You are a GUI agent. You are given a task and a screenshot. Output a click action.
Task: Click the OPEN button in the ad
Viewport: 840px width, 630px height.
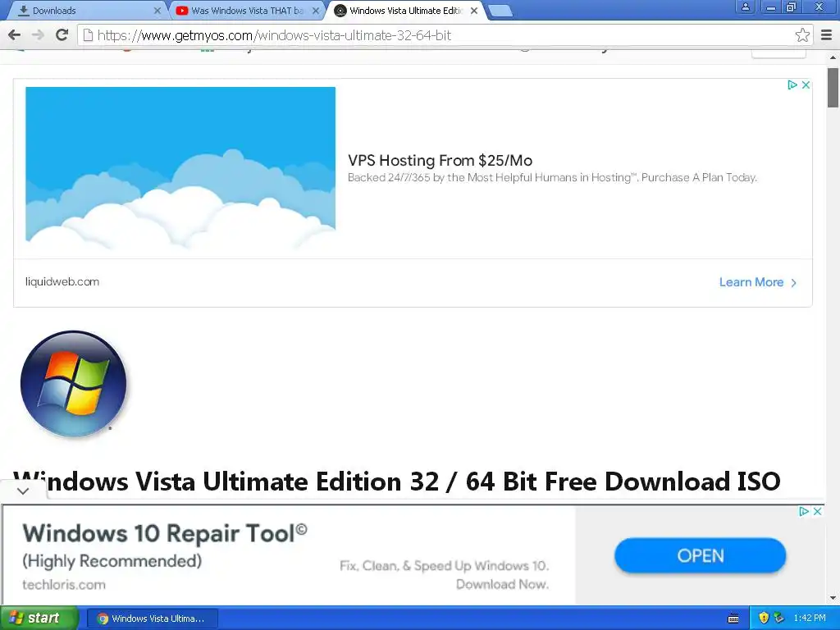pyautogui.click(x=701, y=555)
